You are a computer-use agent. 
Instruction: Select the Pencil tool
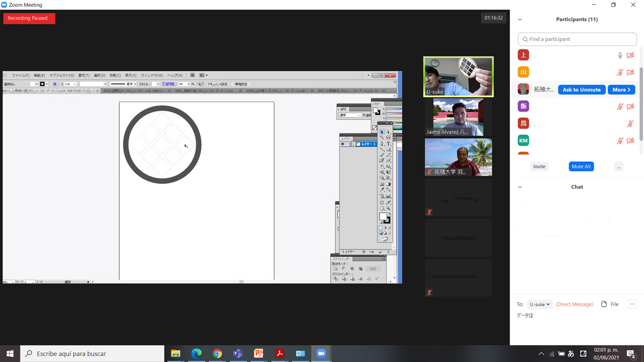388,155
